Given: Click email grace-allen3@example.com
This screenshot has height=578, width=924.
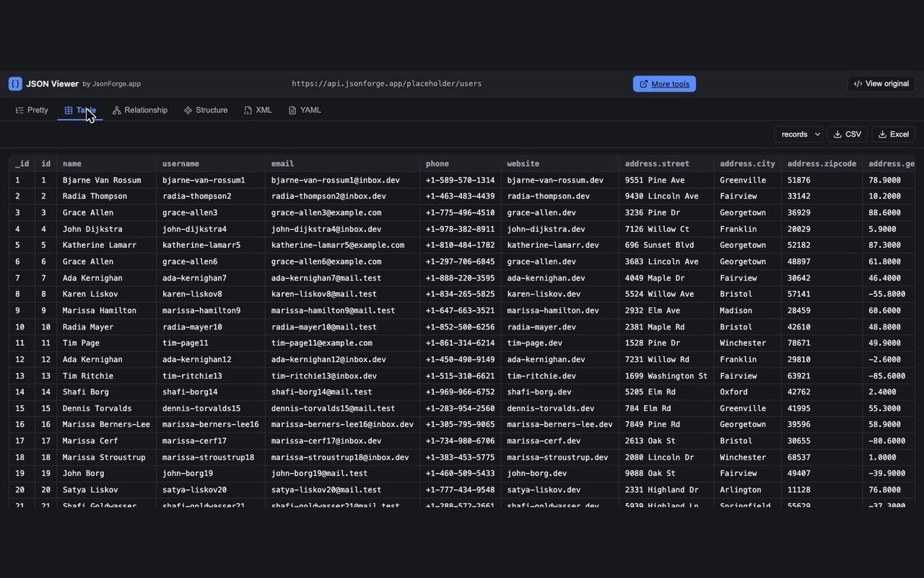Looking at the screenshot, I should [342, 212].
